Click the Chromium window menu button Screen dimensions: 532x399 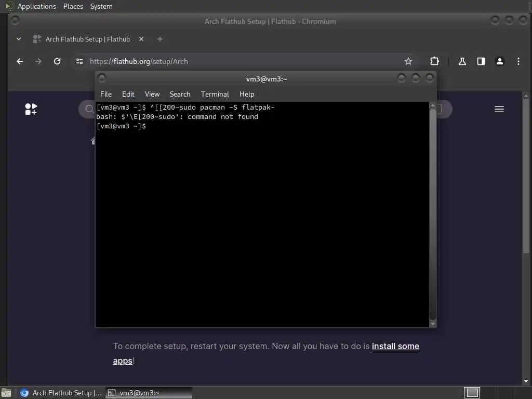click(15, 20)
